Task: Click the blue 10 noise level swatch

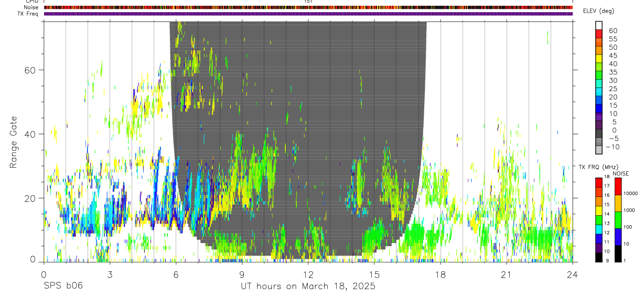Action: (618, 237)
